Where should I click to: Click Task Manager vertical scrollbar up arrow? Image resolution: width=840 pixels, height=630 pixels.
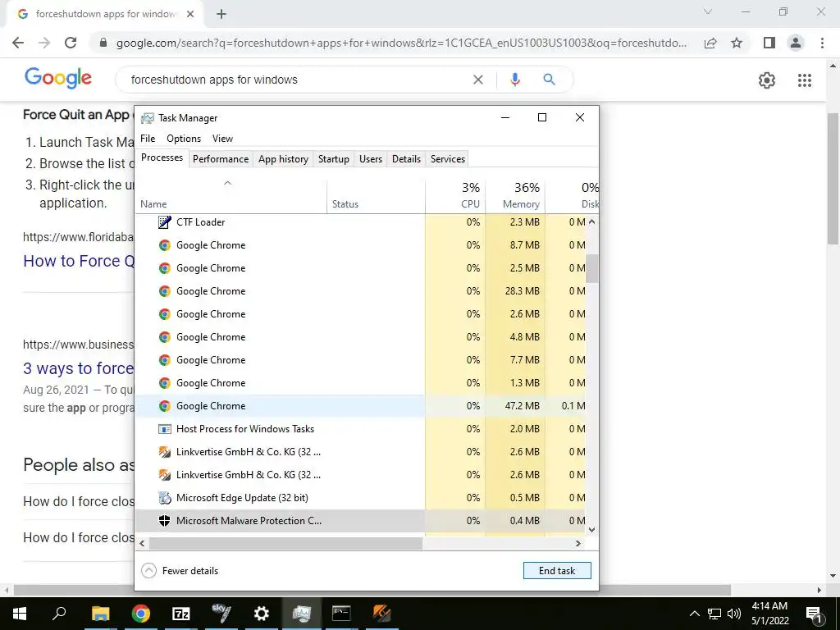pos(591,221)
